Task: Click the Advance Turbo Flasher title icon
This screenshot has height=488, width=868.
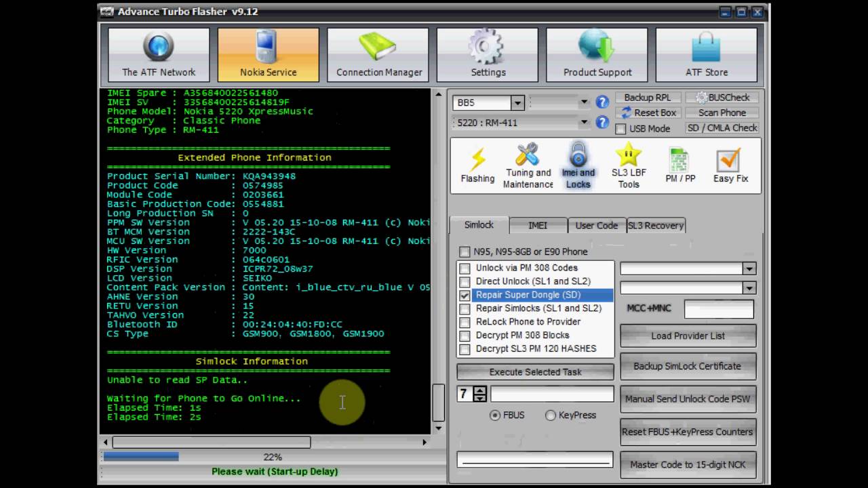Action: 106,12
